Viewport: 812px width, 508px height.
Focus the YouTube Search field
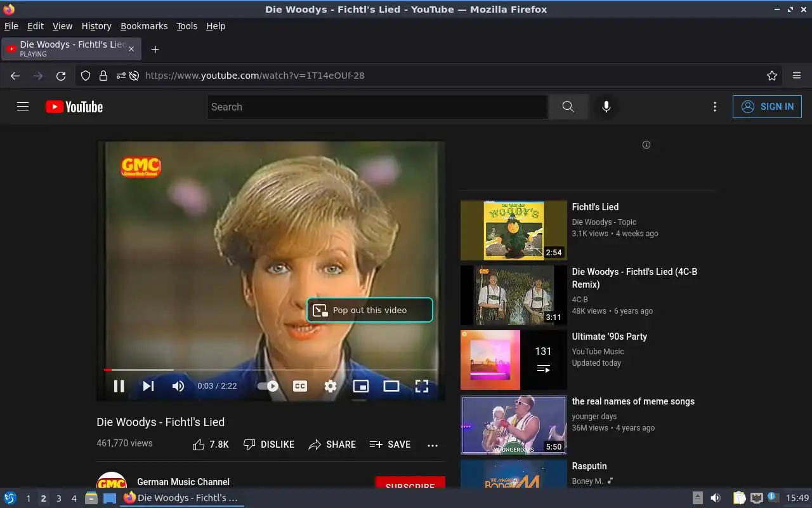point(377,107)
